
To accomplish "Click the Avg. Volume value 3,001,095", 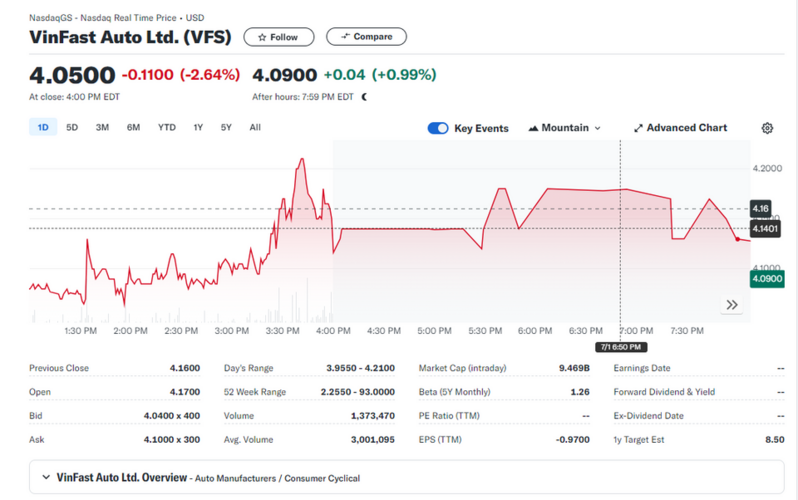I will click(x=373, y=440).
